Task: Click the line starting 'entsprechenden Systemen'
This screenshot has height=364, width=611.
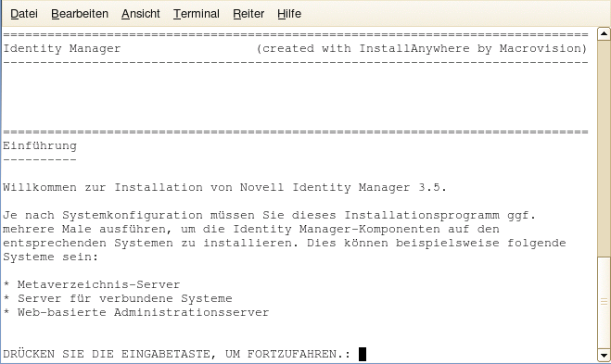Action: click(x=285, y=243)
